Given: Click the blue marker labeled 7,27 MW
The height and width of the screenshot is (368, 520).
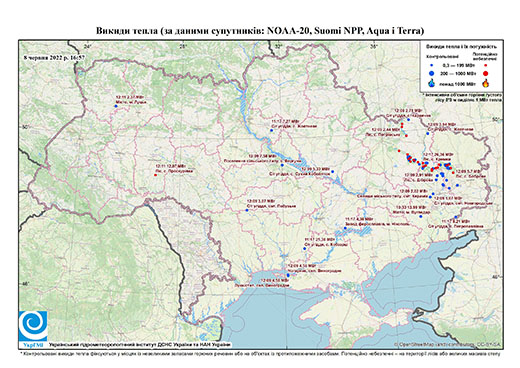Looking at the screenshot, I should click(271, 131).
